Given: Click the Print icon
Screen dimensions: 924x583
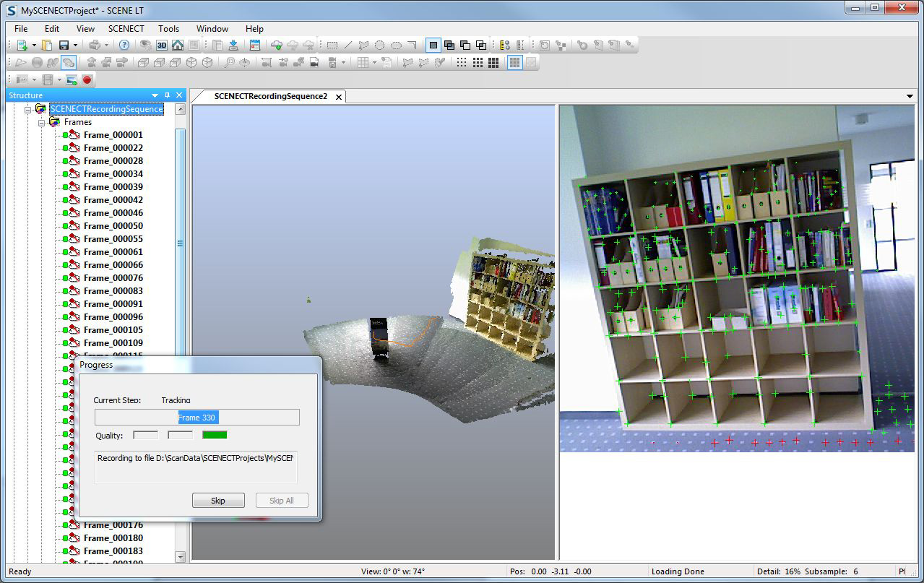Looking at the screenshot, I should pos(94,45).
